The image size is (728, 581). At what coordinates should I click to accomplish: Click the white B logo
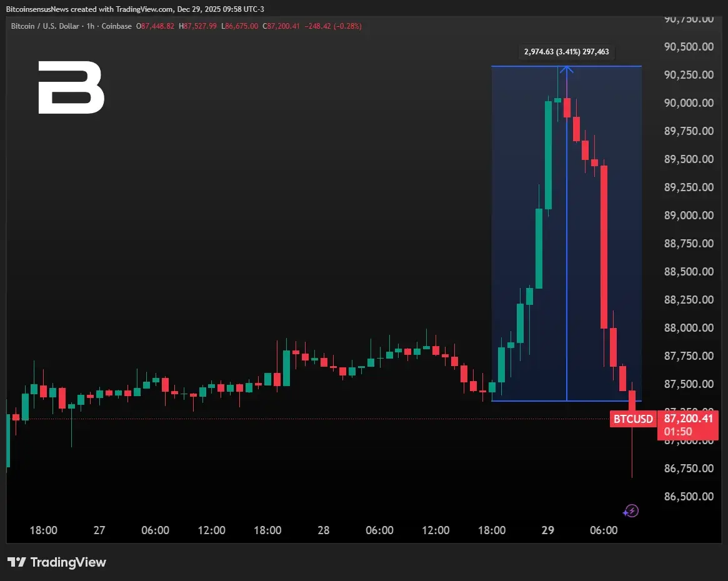click(x=71, y=87)
